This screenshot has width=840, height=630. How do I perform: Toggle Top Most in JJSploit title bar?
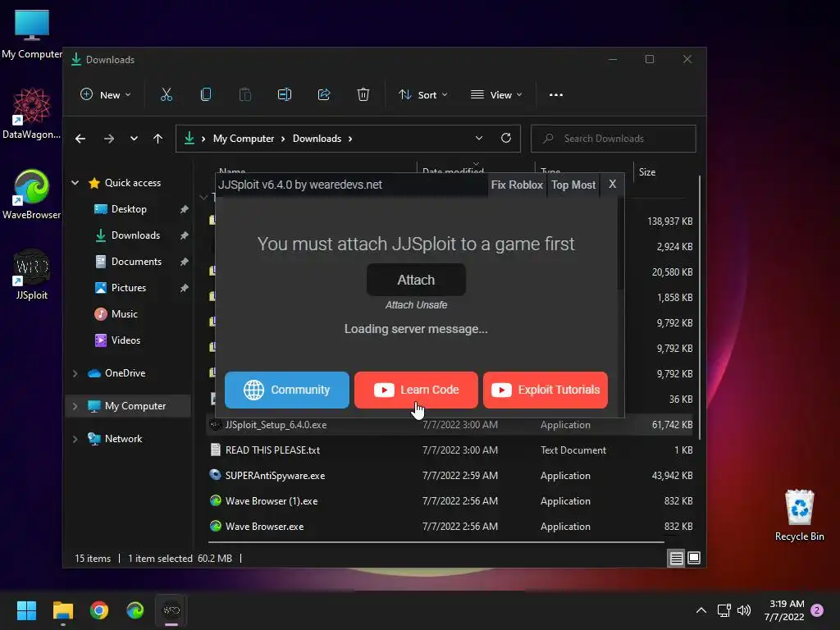[573, 185]
